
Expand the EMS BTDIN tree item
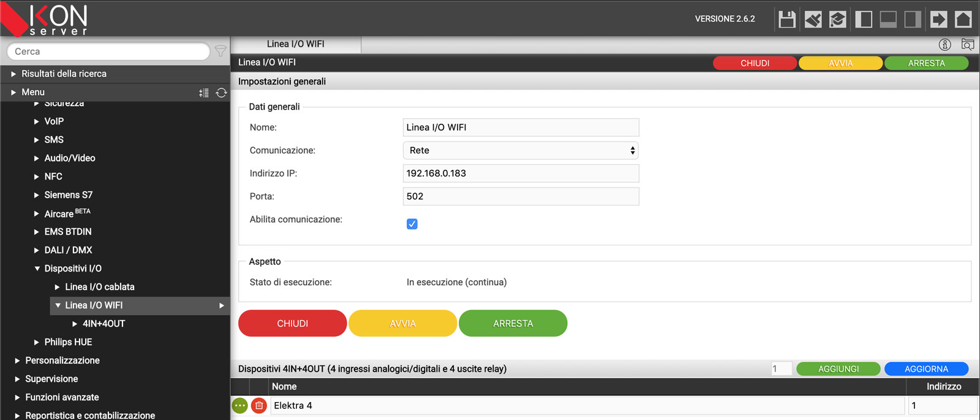point(37,232)
